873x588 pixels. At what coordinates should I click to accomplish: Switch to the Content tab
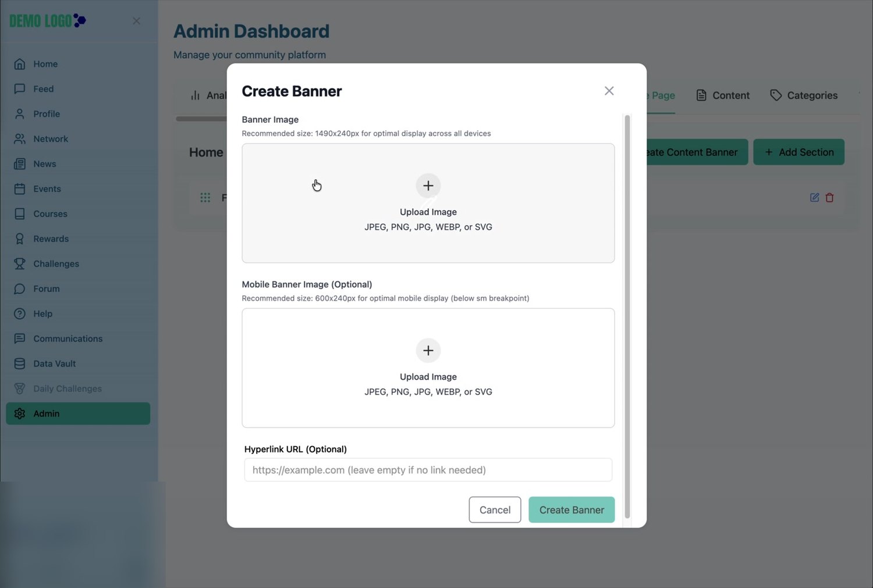point(723,95)
